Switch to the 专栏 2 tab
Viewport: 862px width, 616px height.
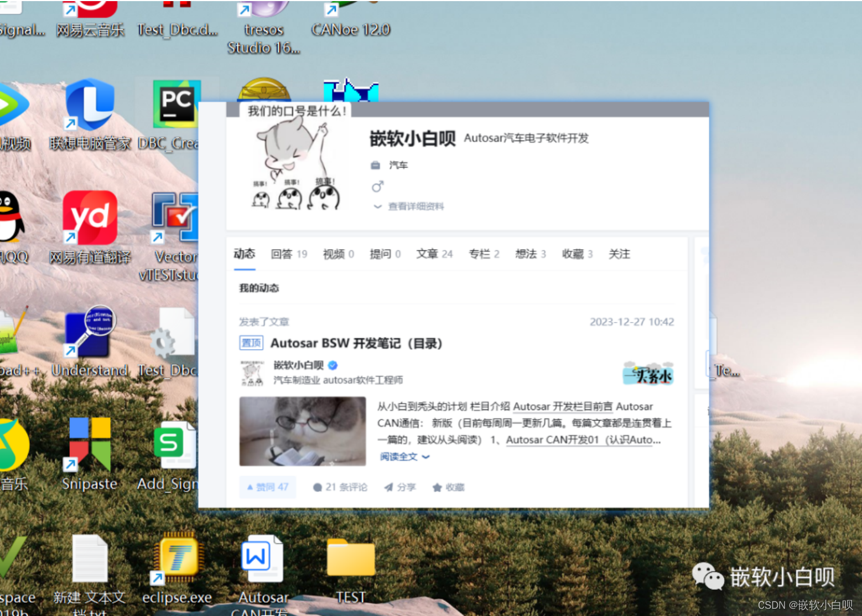pos(484,254)
